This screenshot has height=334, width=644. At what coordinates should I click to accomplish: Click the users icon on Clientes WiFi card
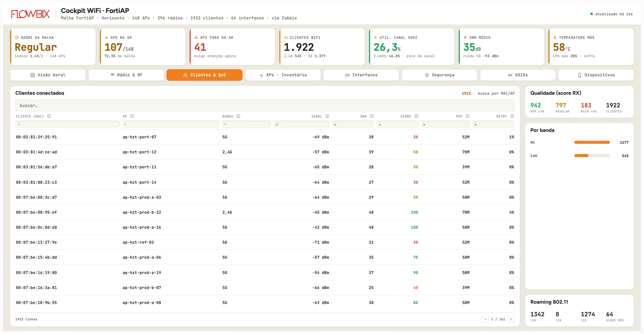tap(286, 37)
